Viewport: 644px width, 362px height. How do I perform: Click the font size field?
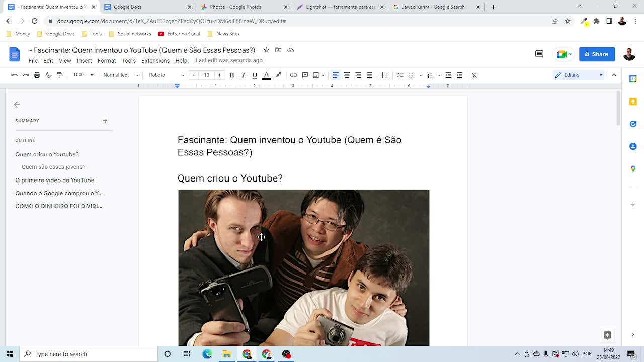coord(207,75)
